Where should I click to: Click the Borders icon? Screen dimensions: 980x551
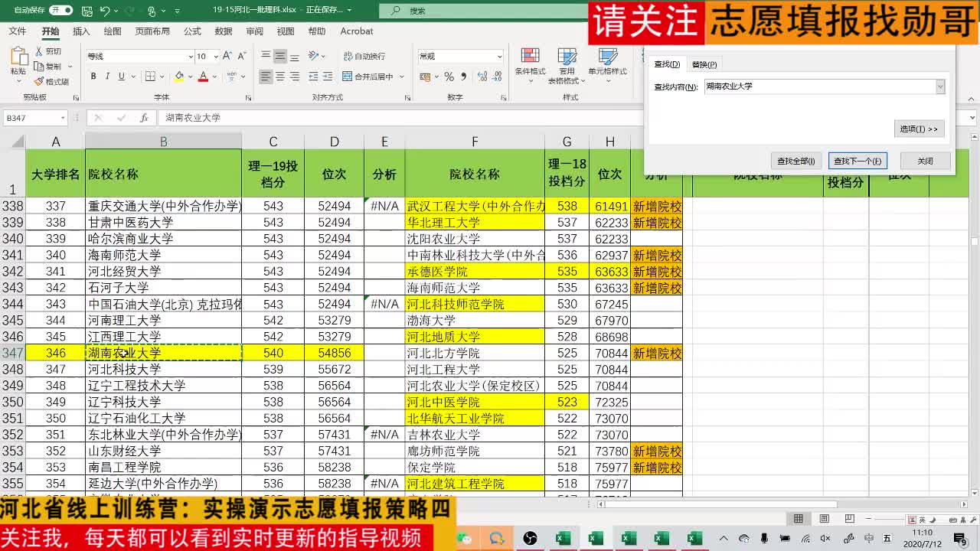150,77
